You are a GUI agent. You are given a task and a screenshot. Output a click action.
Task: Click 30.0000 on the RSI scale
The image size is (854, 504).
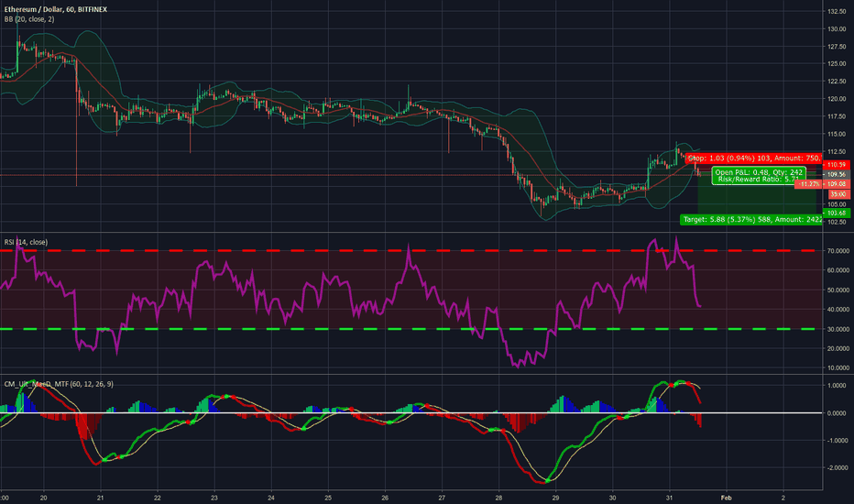pyautogui.click(x=838, y=329)
